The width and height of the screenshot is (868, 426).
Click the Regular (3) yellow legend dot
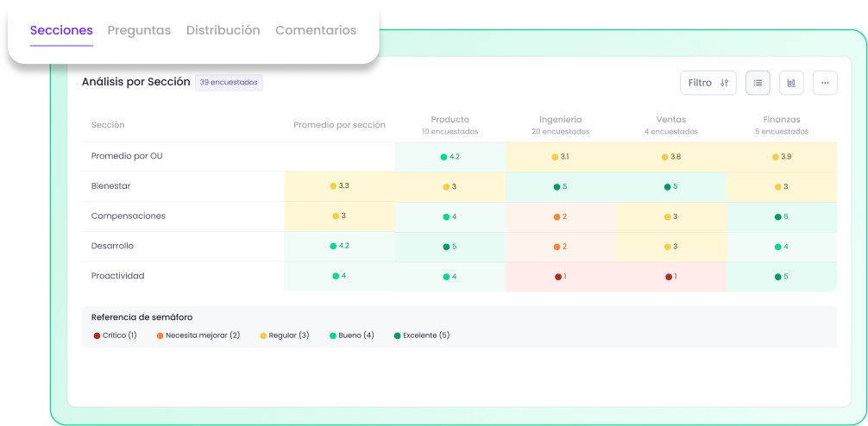[x=263, y=335]
